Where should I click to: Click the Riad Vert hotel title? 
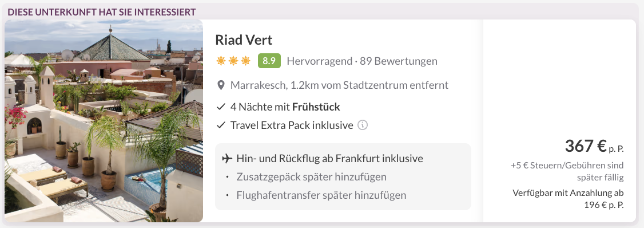(x=244, y=40)
